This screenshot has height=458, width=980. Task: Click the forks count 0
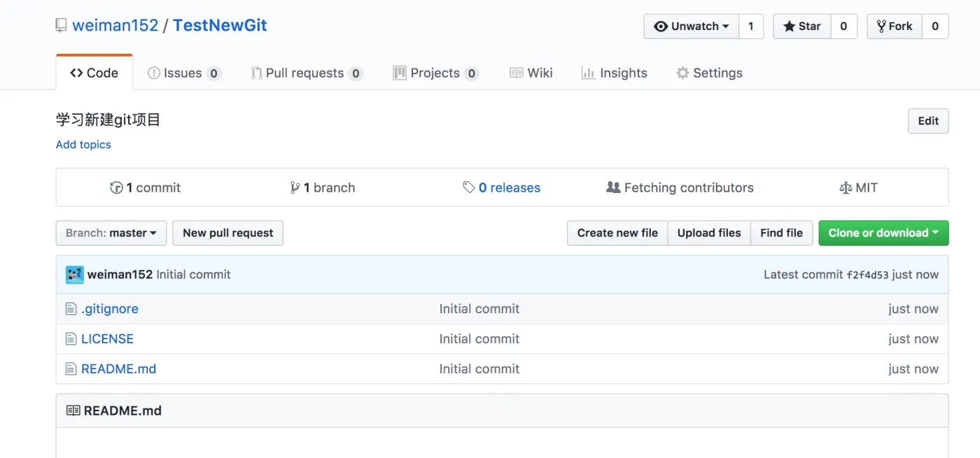pos(935,26)
